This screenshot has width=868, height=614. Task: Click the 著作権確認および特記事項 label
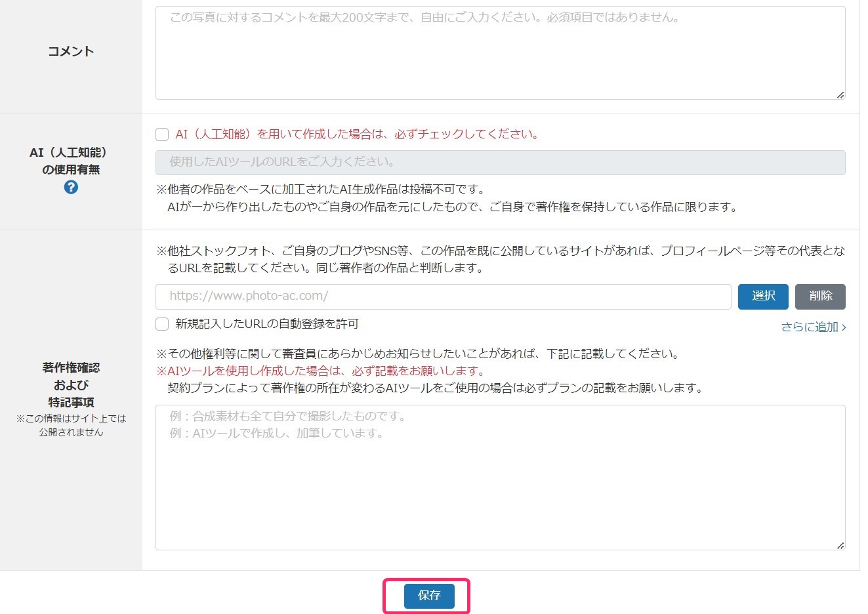[71, 385]
